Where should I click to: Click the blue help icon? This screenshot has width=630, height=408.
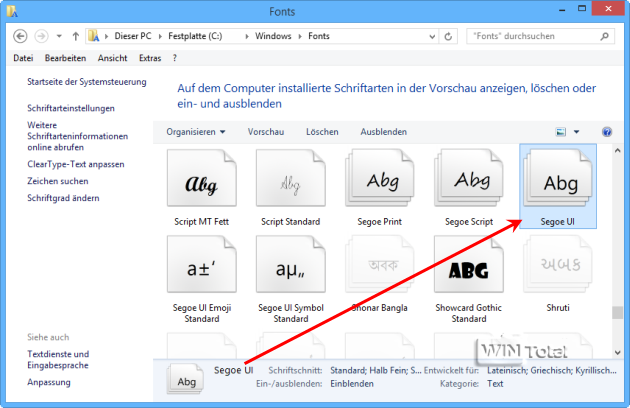point(607,132)
